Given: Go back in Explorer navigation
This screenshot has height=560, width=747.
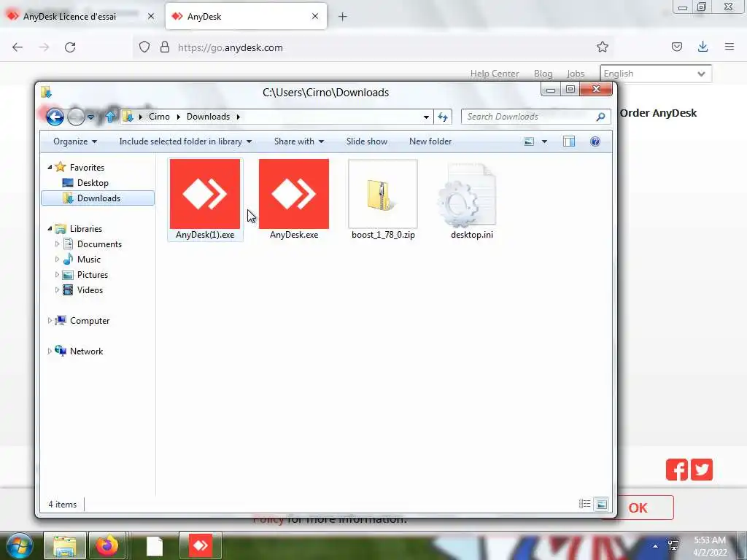Looking at the screenshot, I should click(x=55, y=117).
